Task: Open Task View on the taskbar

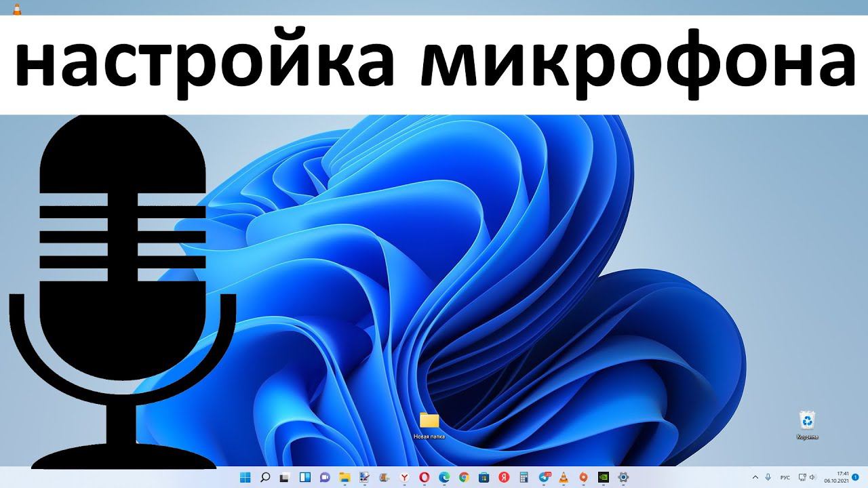Action: (x=285, y=477)
